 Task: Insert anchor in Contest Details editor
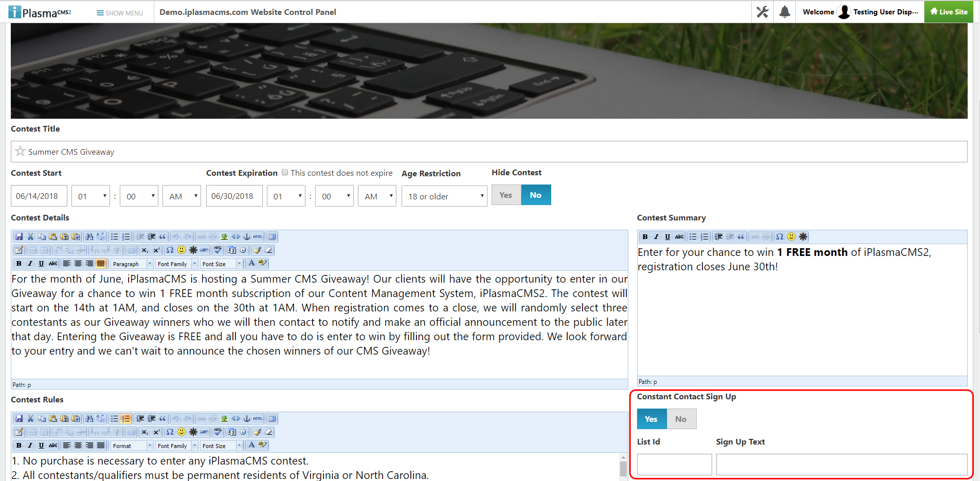247,237
